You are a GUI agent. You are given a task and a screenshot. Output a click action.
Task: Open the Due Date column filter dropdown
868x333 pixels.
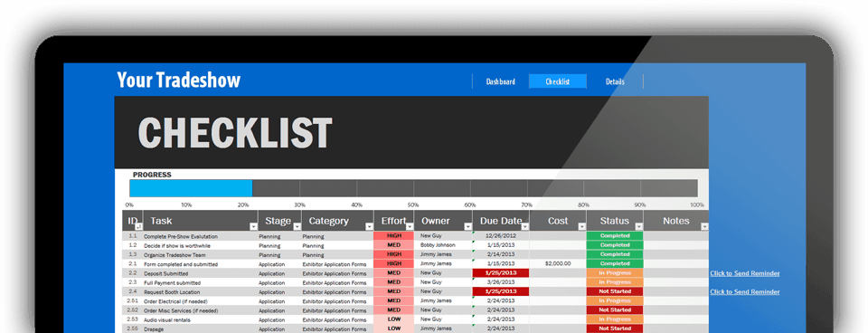524,226
